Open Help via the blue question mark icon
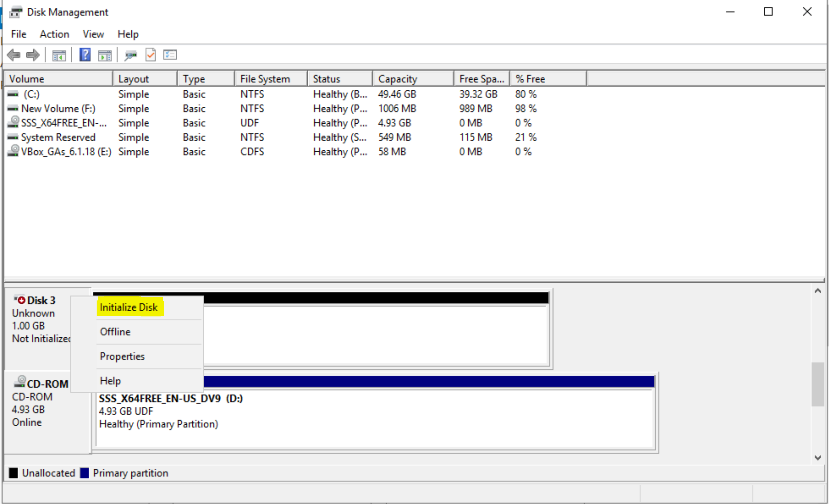The width and height of the screenshot is (829, 504). point(85,54)
